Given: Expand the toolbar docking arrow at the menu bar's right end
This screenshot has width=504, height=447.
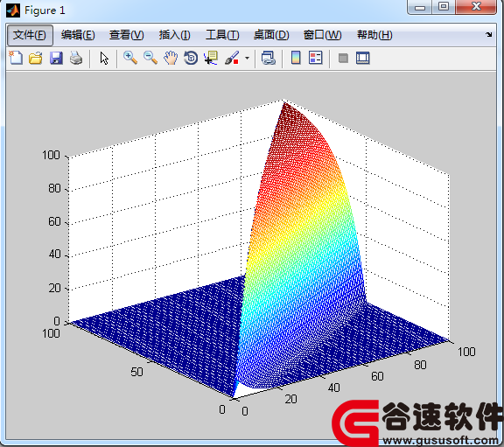Looking at the screenshot, I should coord(488,34).
